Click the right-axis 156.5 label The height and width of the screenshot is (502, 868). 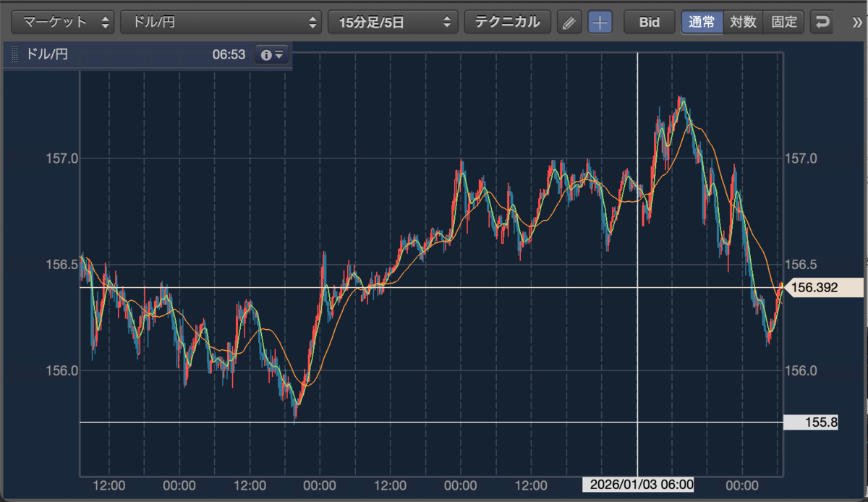pos(801,264)
